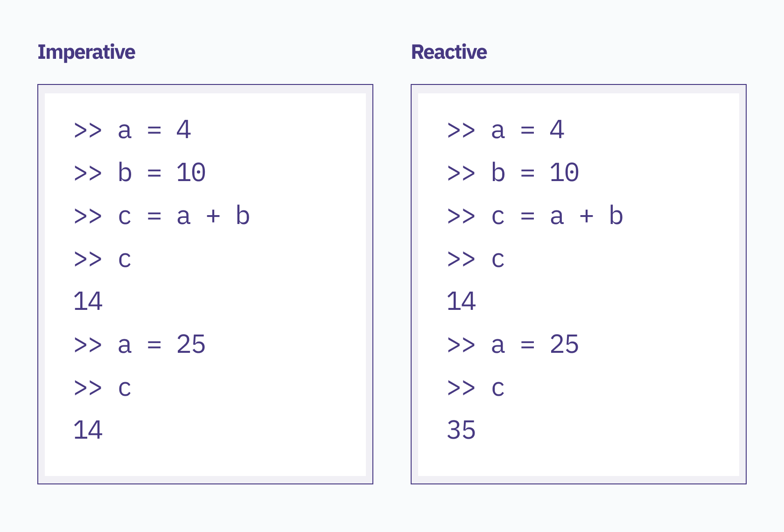Select the "a = 4" line in Imperative panel
The width and height of the screenshot is (784, 532).
coord(133,130)
